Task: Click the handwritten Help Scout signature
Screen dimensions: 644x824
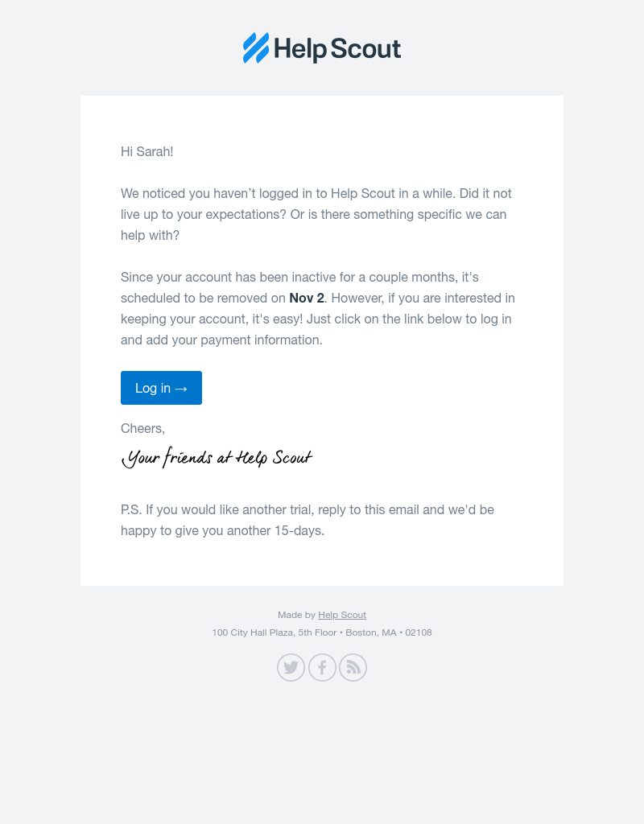Action: [x=217, y=457]
